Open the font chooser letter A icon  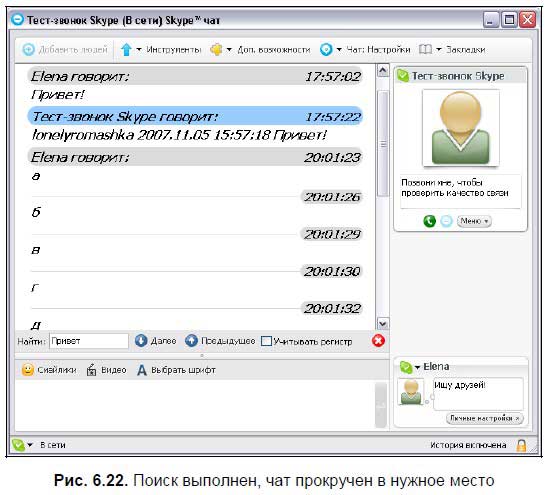pos(142,370)
